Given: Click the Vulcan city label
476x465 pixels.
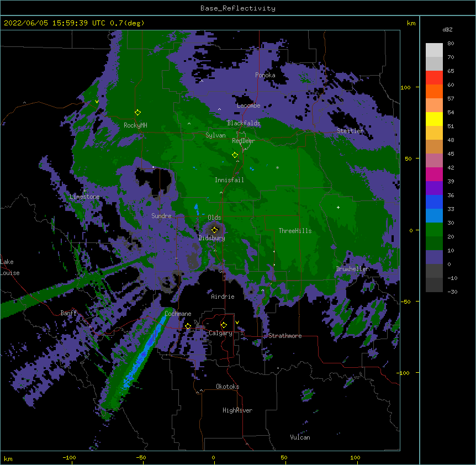Looking at the screenshot, I should click(300, 437).
